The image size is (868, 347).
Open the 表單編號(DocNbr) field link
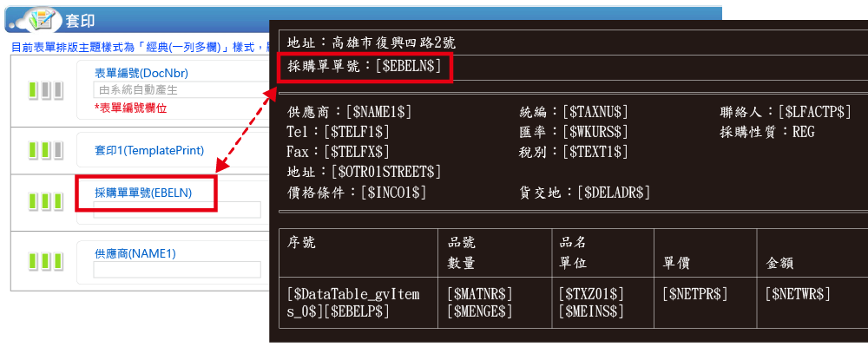[146, 74]
